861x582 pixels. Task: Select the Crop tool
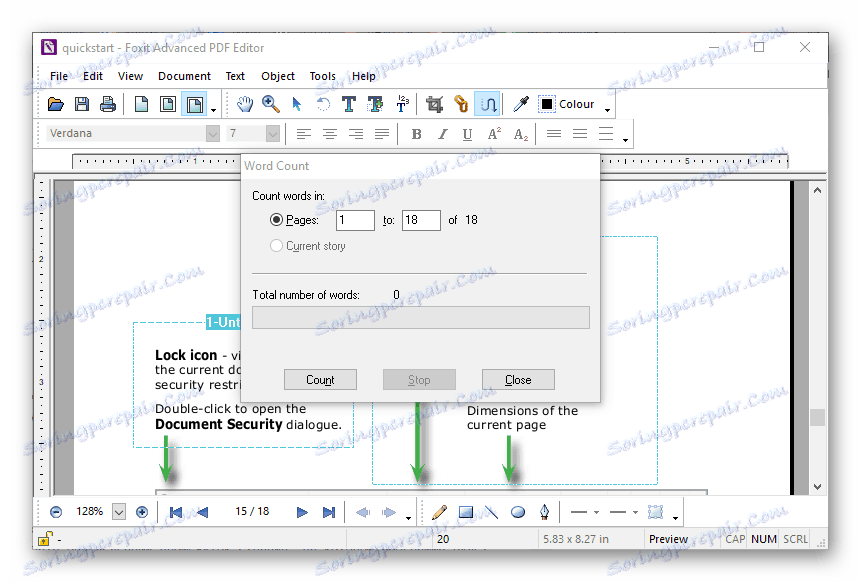(x=434, y=104)
